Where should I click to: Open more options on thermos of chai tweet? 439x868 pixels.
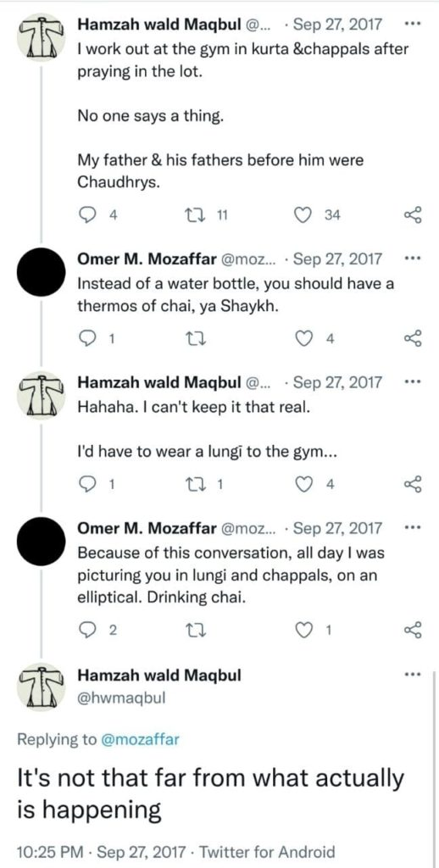(x=413, y=259)
